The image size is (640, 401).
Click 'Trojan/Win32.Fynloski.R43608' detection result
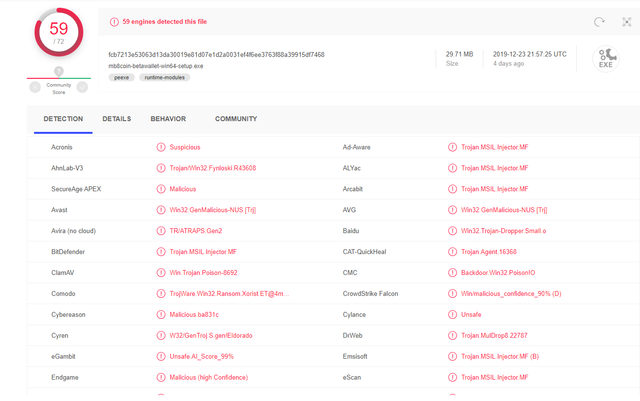pyautogui.click(x=213, y=168)
